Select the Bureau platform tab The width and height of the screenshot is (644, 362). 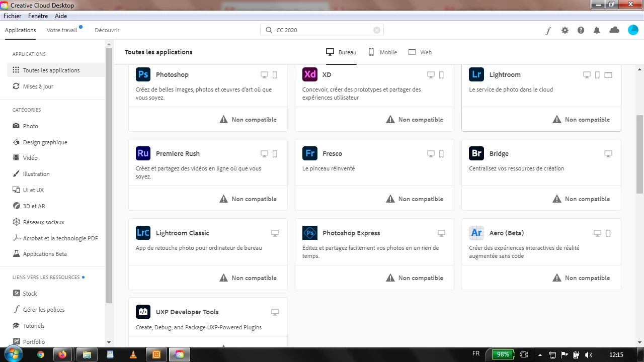[341, 52]
